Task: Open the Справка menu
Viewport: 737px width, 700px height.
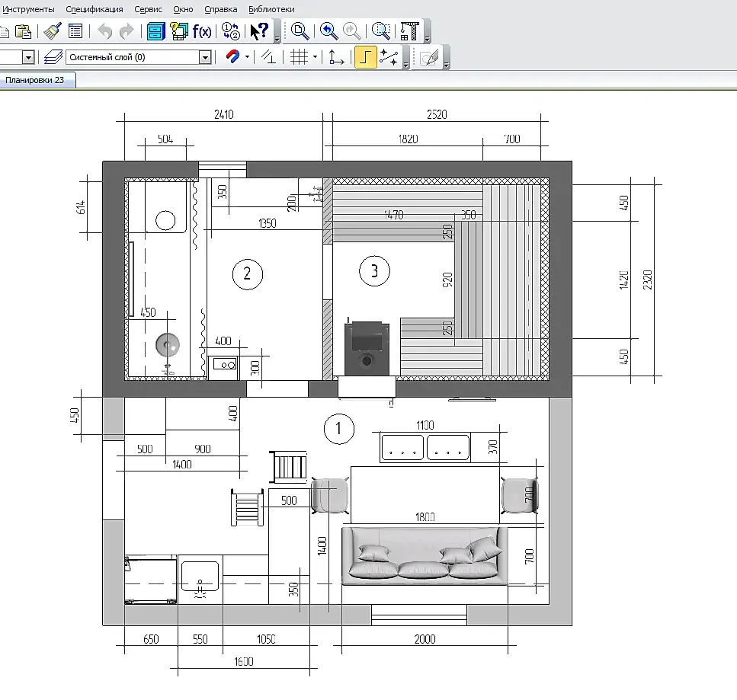Action: point(220,9)
